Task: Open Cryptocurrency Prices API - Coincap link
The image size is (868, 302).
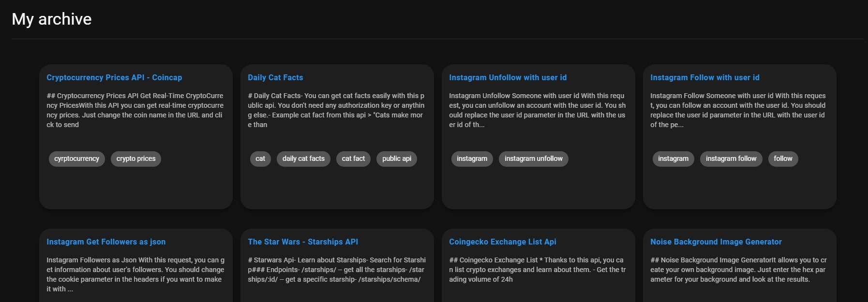Action: tap(114, 77)
